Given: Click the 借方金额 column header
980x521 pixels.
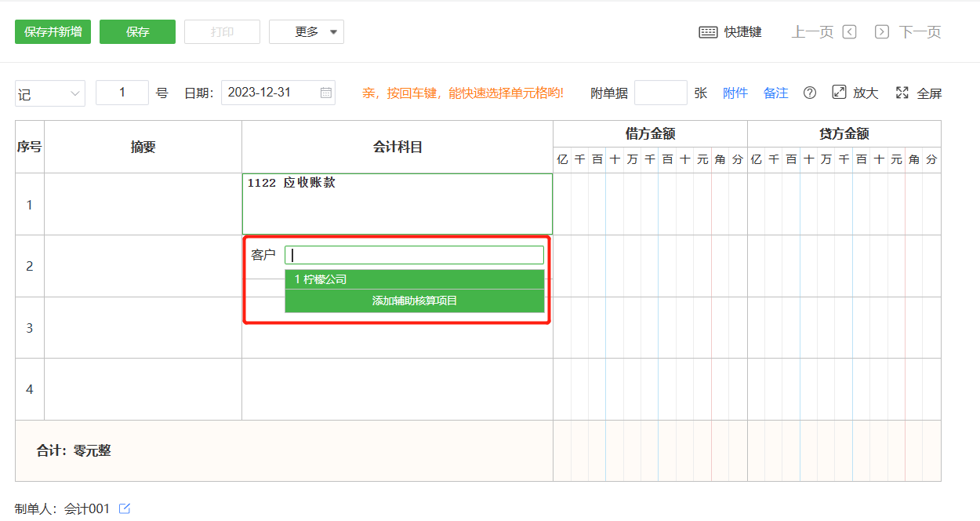Looking at the screenshot, I should (650, 134).
